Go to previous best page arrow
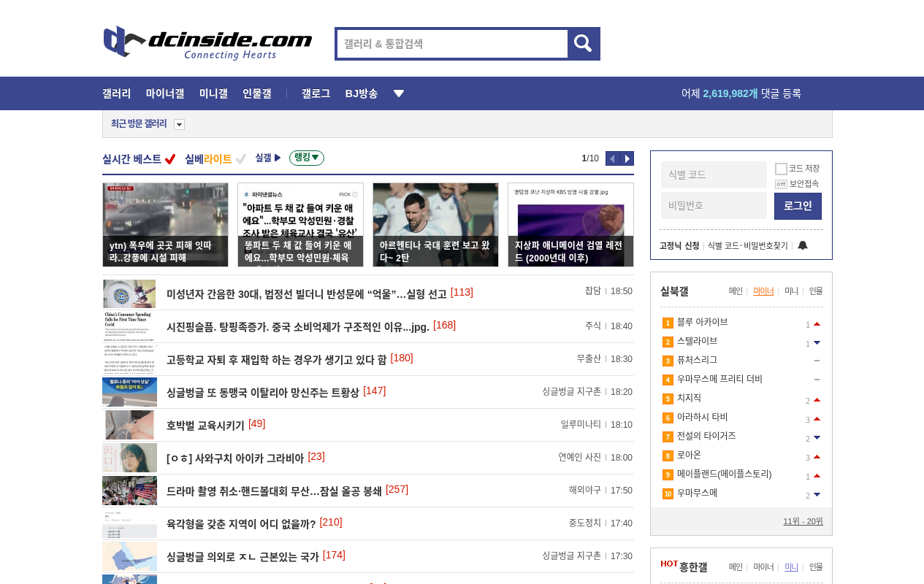The image size is (924, 584). click(x=613, y=158)
